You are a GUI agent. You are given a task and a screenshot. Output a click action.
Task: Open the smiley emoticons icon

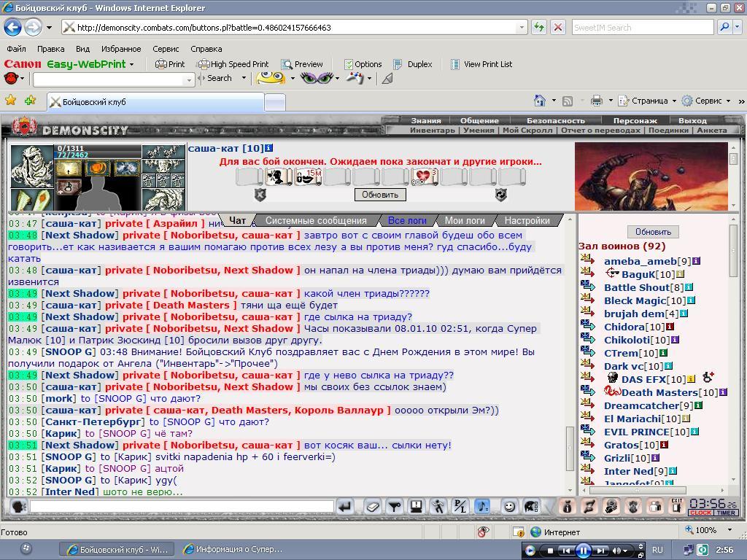coord(509,507)
